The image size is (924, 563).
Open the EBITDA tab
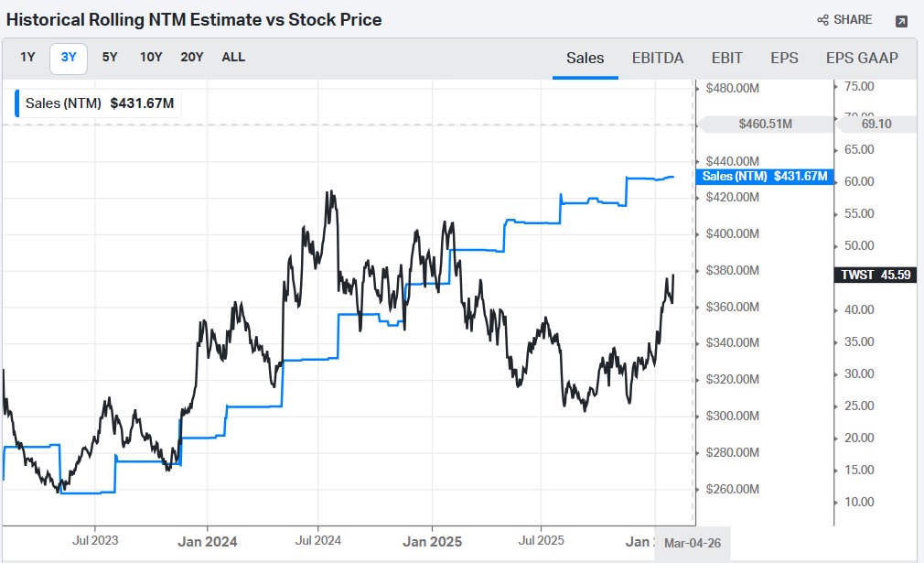(x=658, y=58)
